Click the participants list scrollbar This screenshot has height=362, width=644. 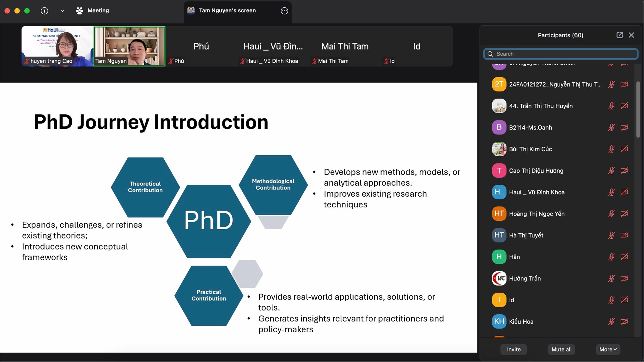point(638,109)
